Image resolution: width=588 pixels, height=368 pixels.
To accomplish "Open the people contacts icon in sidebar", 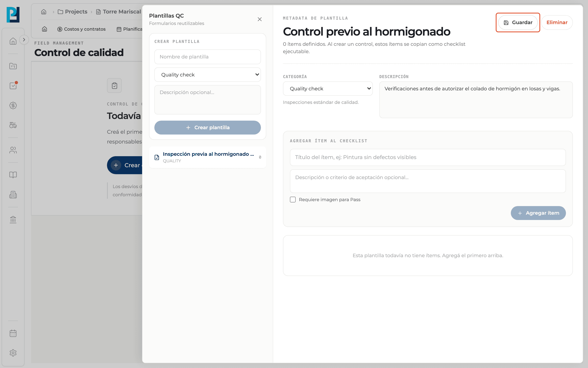I will point(13,150).
